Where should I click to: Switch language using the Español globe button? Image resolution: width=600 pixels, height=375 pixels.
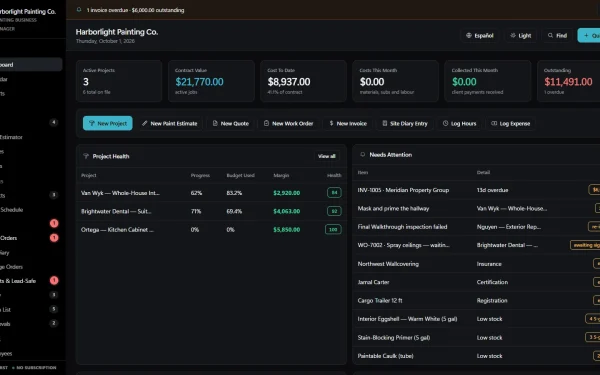coord(479,36)
